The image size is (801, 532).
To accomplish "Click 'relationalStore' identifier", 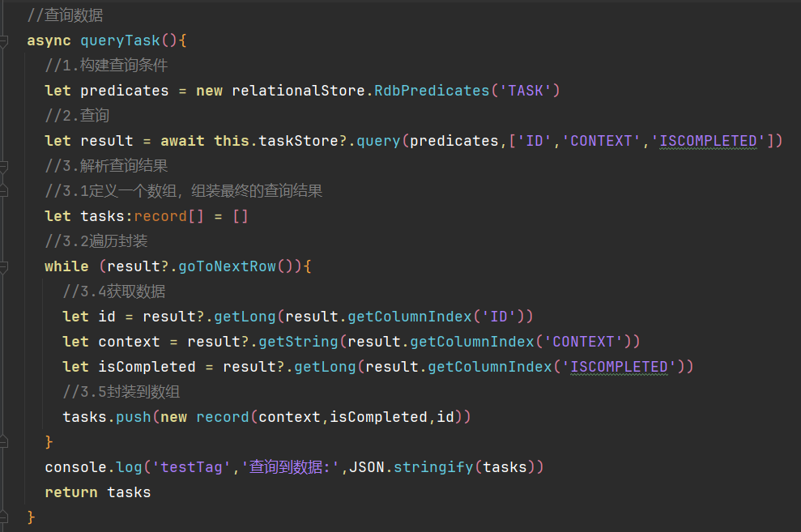I will [298, 91].
